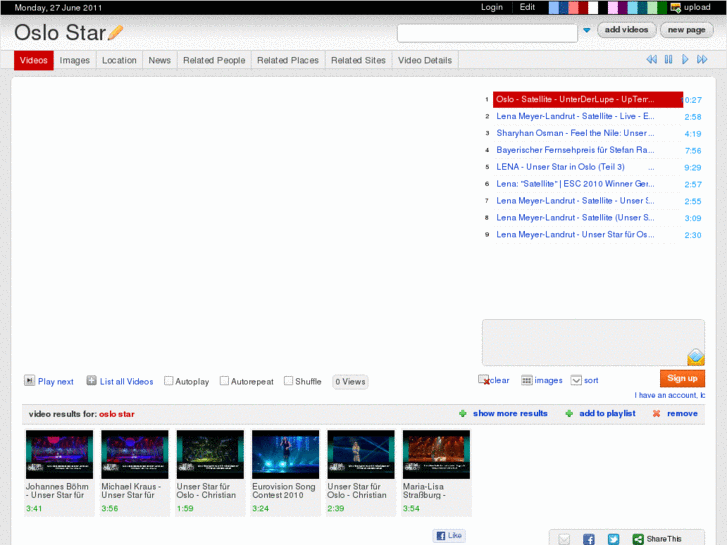Share via the email envelope icon
Viewport: 727px width, 545px height.
(564, 539)
